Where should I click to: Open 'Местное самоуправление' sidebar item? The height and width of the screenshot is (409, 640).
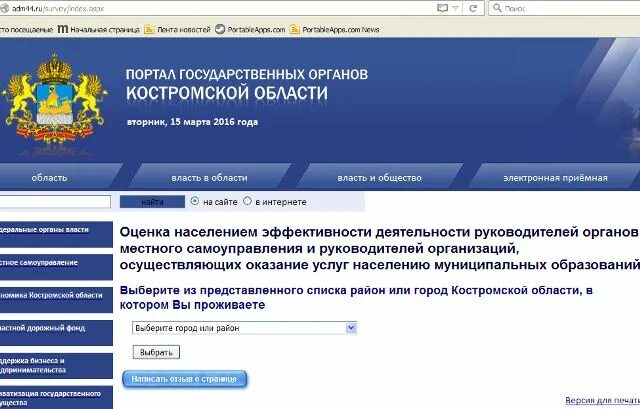(56, 267)
